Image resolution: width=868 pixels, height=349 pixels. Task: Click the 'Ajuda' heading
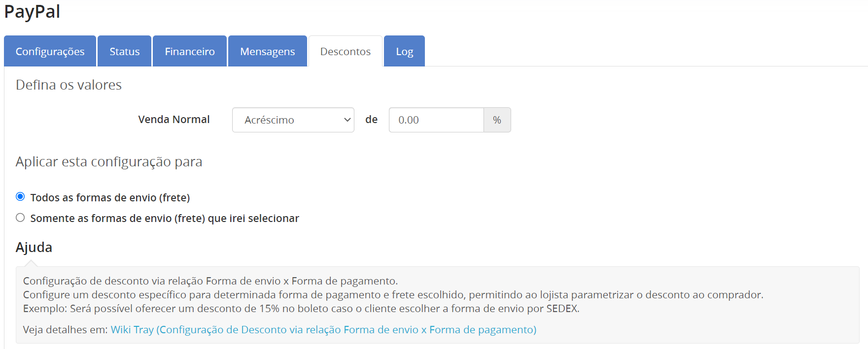(34, 247)
